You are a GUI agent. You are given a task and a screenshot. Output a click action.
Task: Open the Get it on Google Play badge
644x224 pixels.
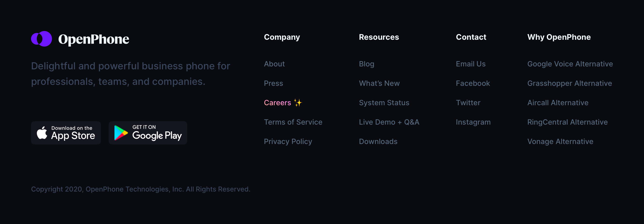coord(148,133)
